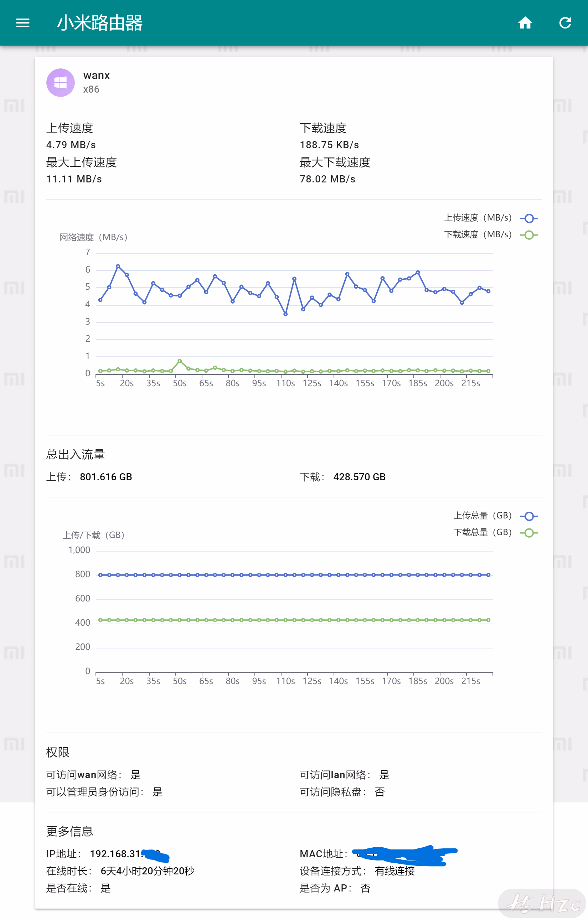Click the refresh icon in header

(x=565, y=23)
